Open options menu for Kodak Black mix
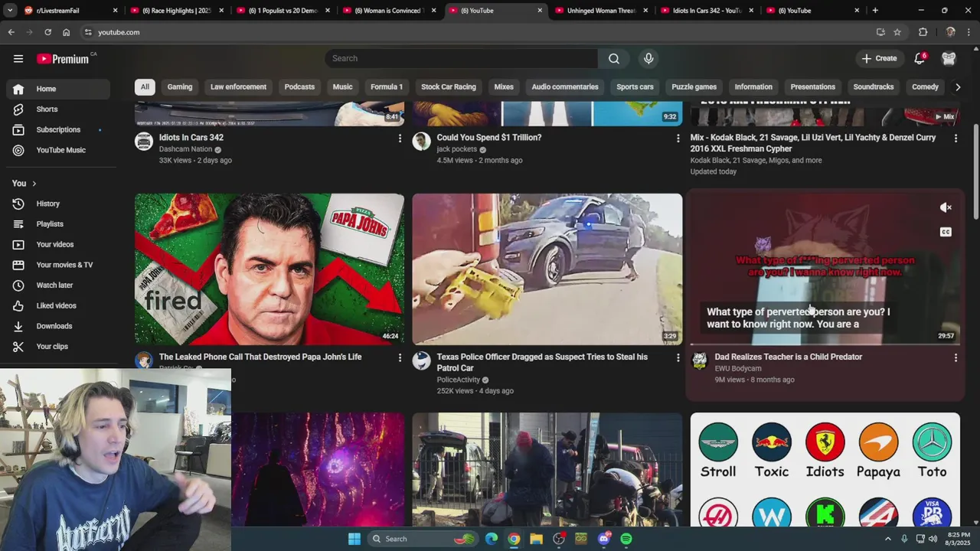The width and height of the screenshot is (980, 551). click(955, 139)
